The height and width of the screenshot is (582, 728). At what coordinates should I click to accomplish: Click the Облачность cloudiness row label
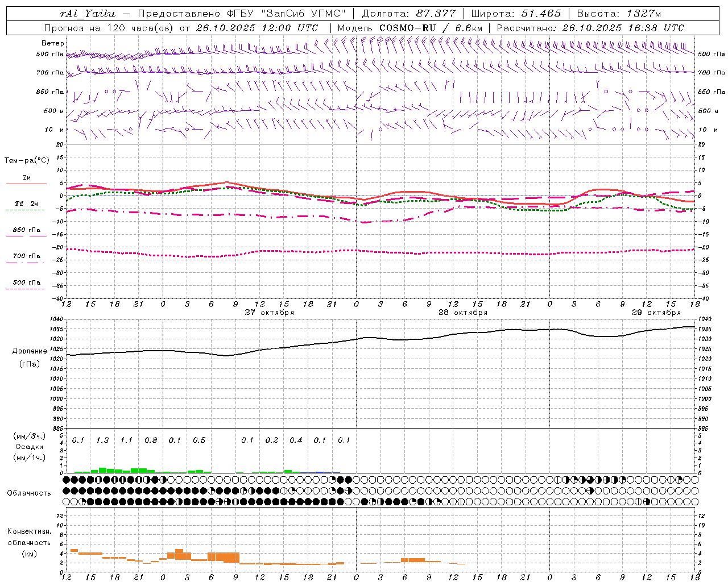(29, 493)
